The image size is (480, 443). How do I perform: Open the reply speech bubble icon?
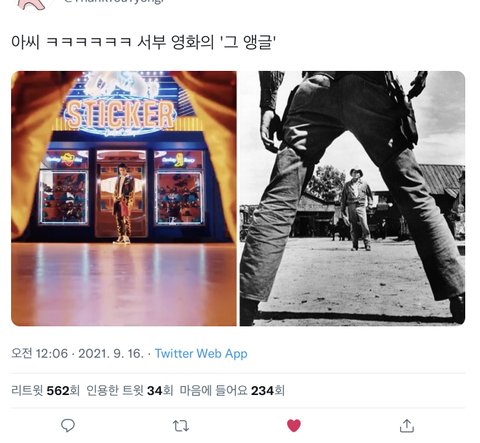click(x=68, y=425)
